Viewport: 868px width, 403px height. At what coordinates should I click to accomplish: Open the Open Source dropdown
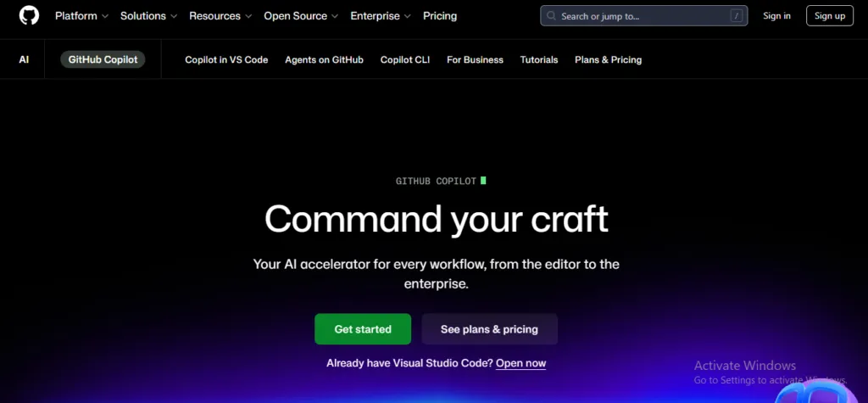point(301,16)
